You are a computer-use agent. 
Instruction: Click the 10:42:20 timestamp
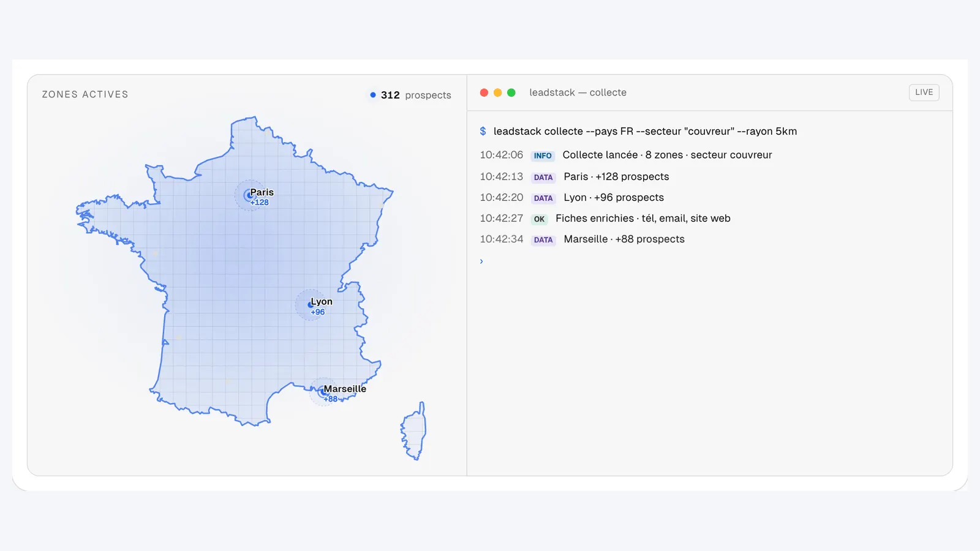coord(502,197)
